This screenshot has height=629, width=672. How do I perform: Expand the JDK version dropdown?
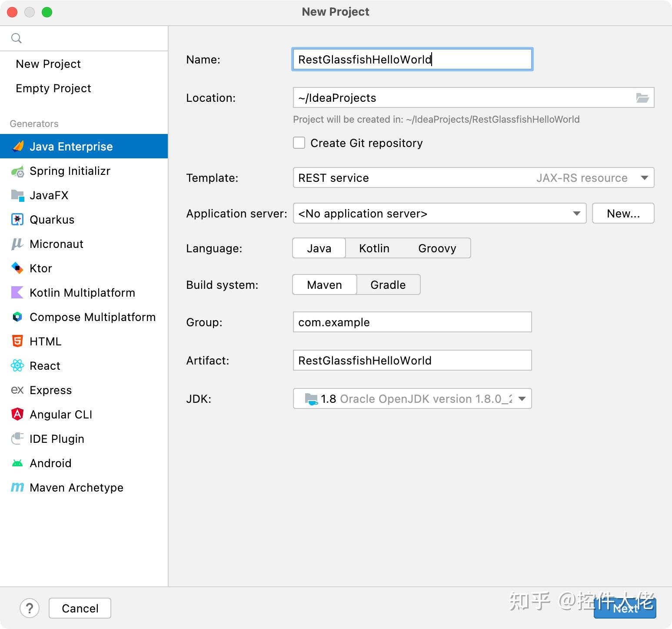coord(522,399)
